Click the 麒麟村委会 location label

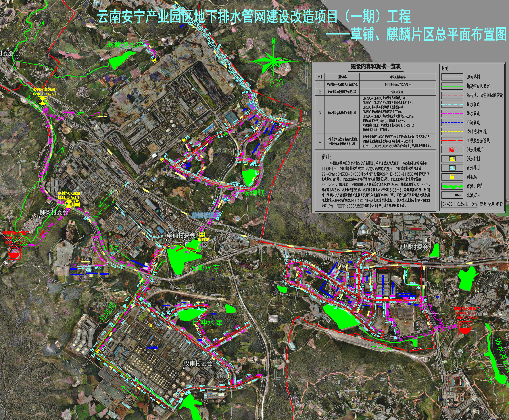(414, 247)
